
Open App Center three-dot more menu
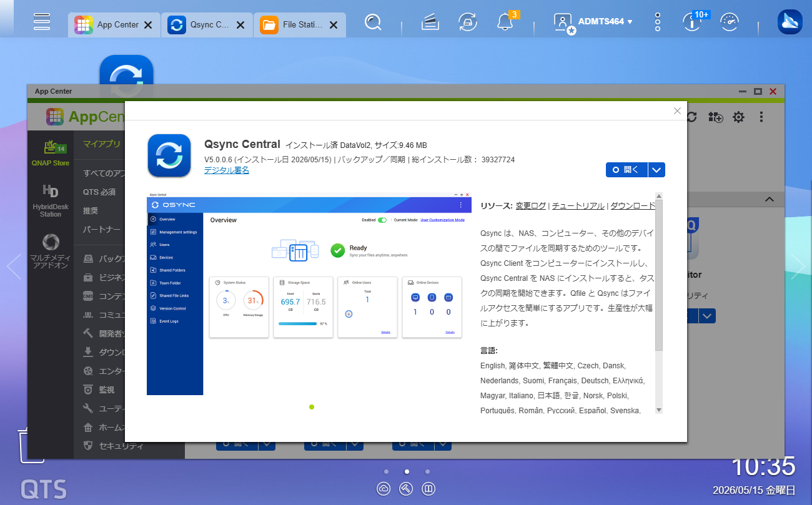pyautogui.click(x=761, y=117)
